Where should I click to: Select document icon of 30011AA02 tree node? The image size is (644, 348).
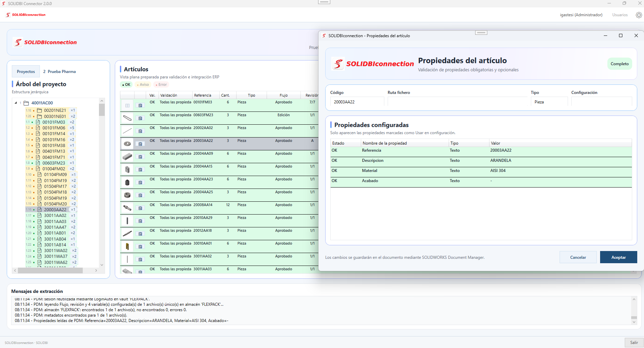(x=40, y=216)
